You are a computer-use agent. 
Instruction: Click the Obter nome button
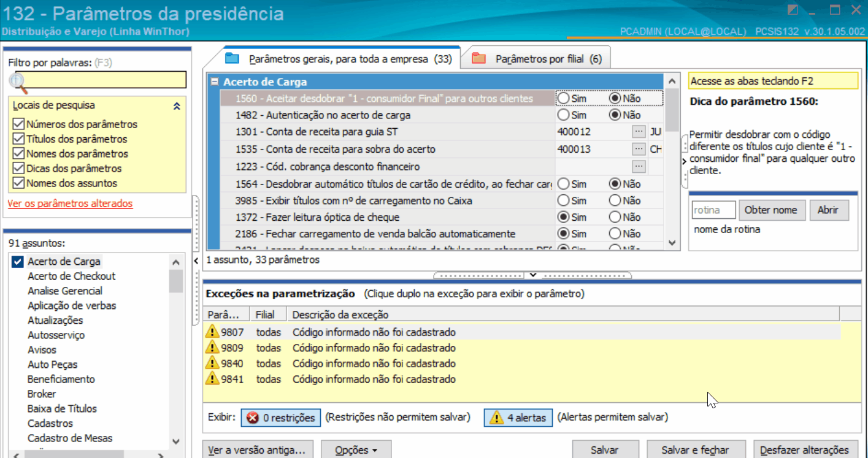771,210
